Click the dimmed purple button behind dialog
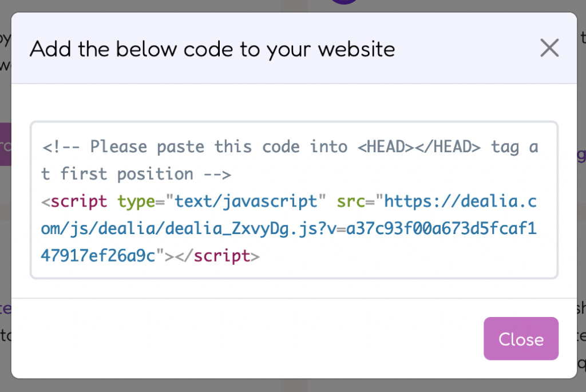Image resolution: width=586 pixels, height=392 pixels. pyautogui.click(x=5, y=144)
